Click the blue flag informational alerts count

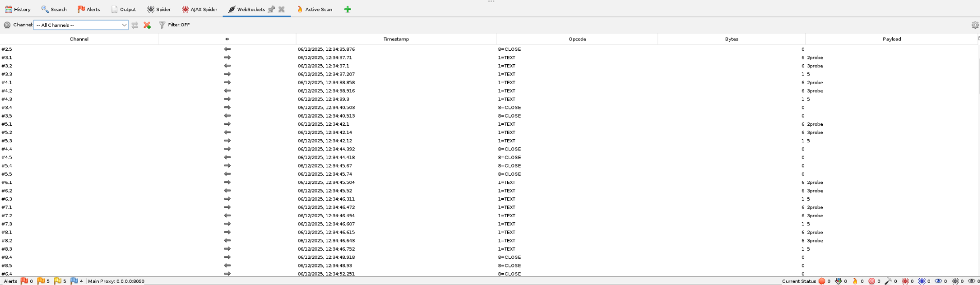(x=76, y=281)
